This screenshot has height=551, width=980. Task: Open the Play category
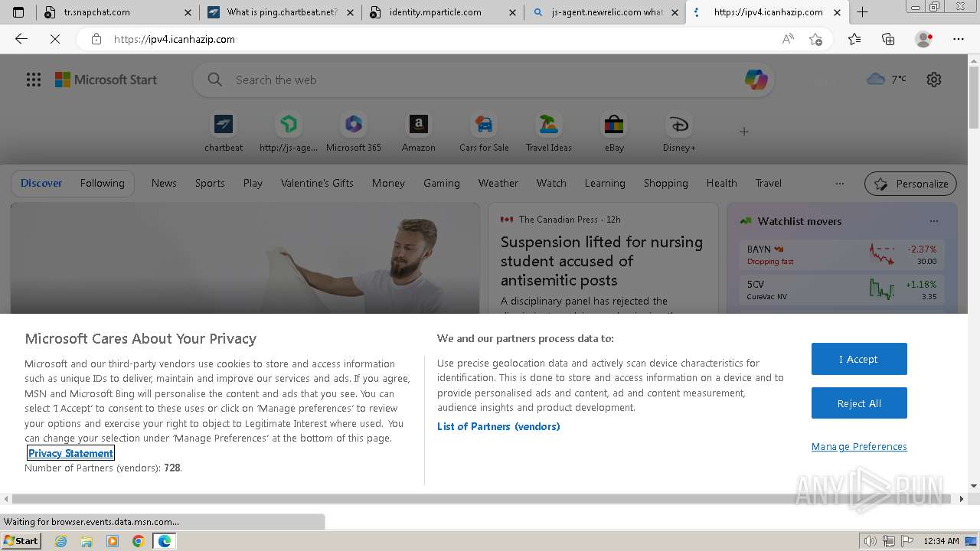(253, 183)
